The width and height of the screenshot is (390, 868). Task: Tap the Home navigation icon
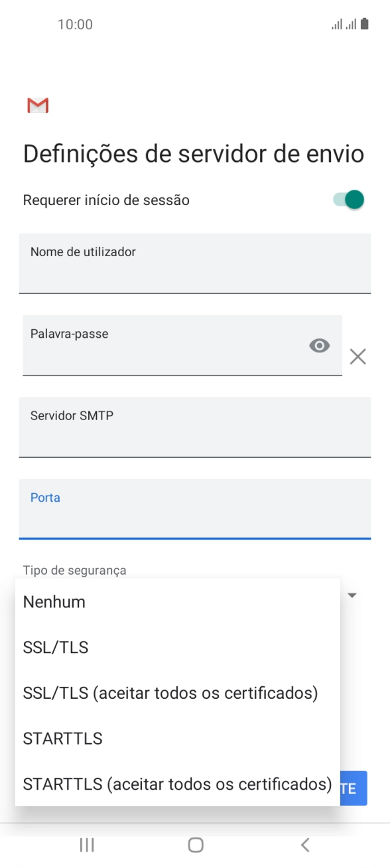(x=195, y=845)
